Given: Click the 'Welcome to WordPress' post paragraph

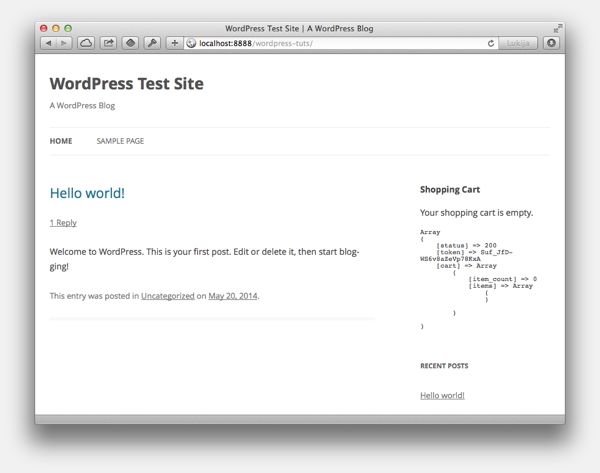Looking at the screenshot, I should tap(204, 259).
